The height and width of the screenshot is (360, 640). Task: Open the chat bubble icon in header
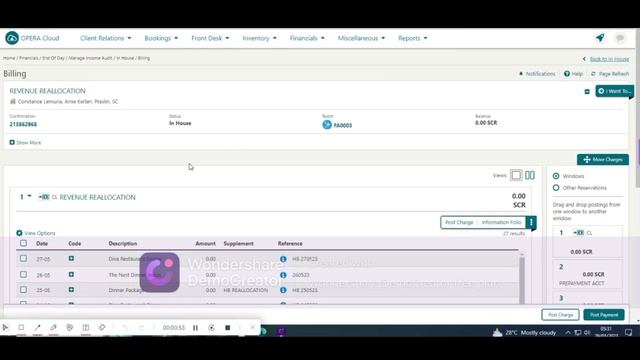click(x=620, y=38)
